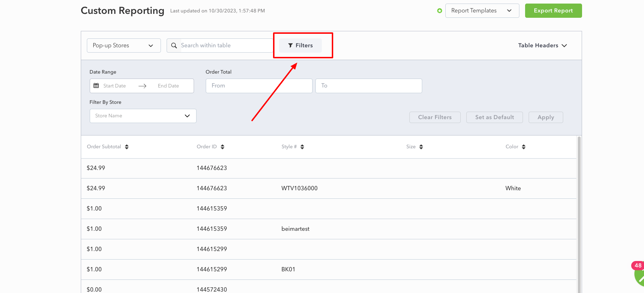Click the Last updated timestamp text
644x293 pixels.
(x=218, y=11)
